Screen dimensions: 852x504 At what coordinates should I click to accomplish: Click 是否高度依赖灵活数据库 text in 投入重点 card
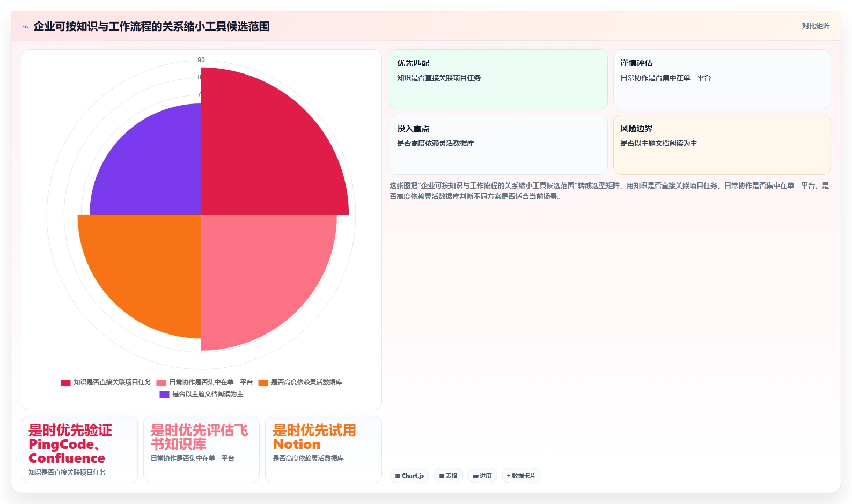pos(436,143)
